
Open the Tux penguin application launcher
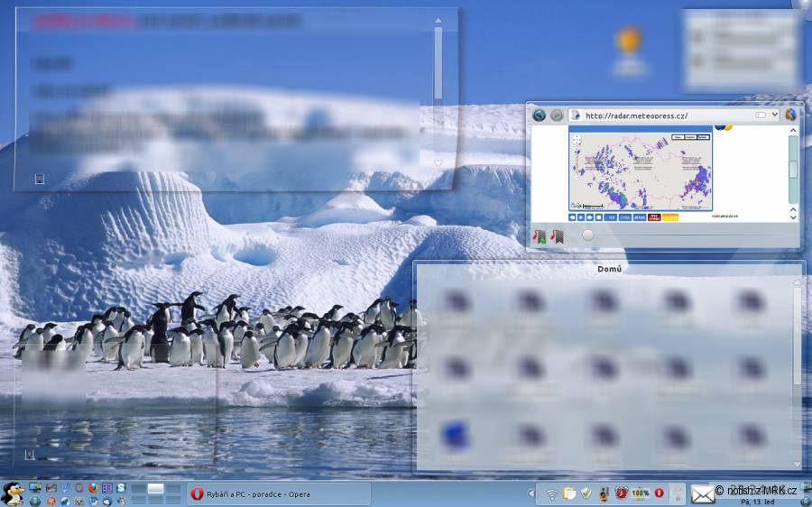click(13, 494)
